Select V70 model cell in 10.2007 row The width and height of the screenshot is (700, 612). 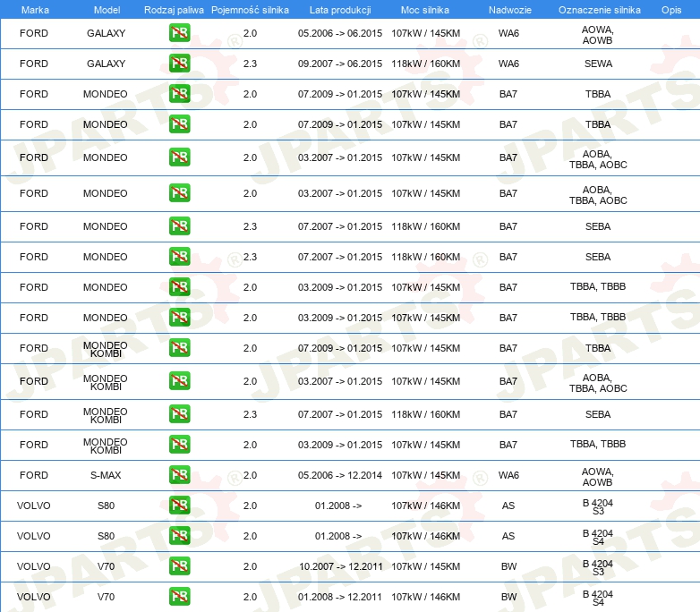point(107,566)
